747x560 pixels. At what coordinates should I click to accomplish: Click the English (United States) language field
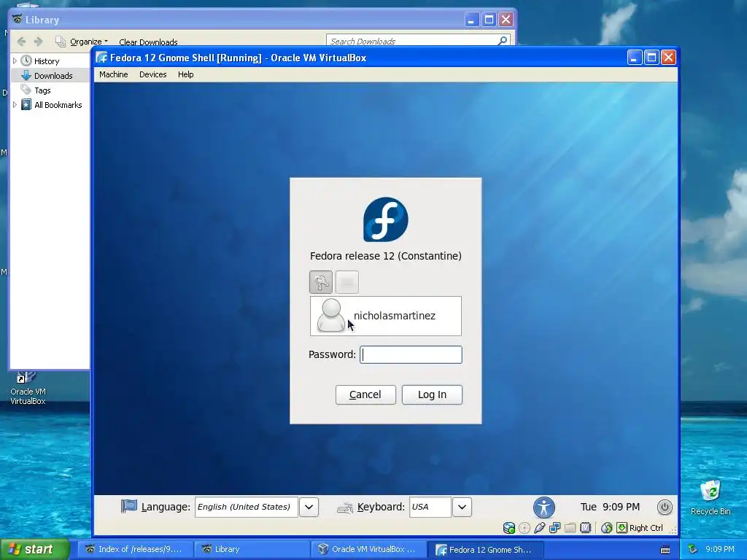[x=247, y=507]
